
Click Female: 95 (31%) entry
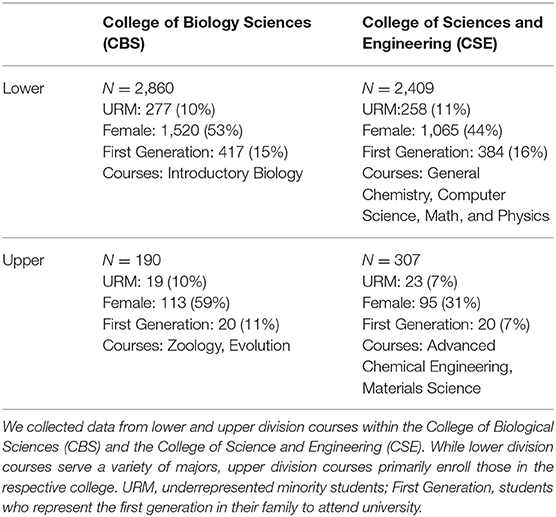pyautogui.click(x=421, y=303)
